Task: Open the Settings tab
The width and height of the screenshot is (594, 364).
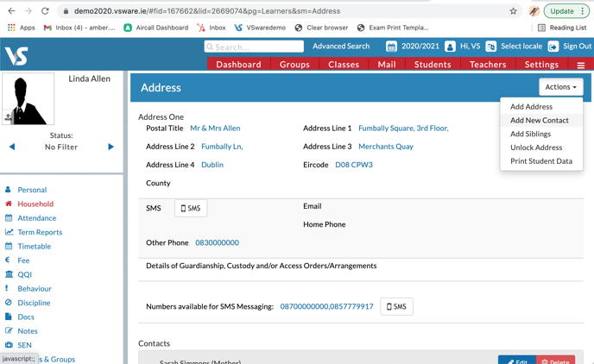Action: coord(541,65)
